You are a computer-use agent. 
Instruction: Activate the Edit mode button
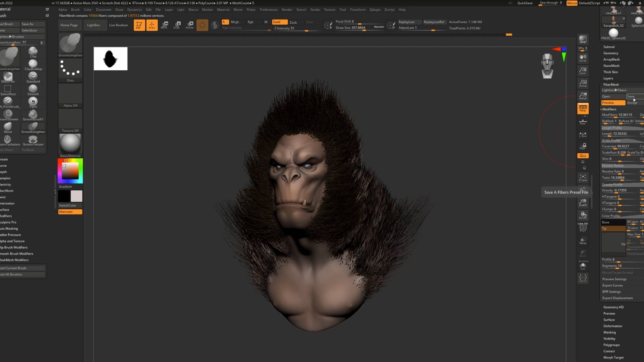[139, 25]
